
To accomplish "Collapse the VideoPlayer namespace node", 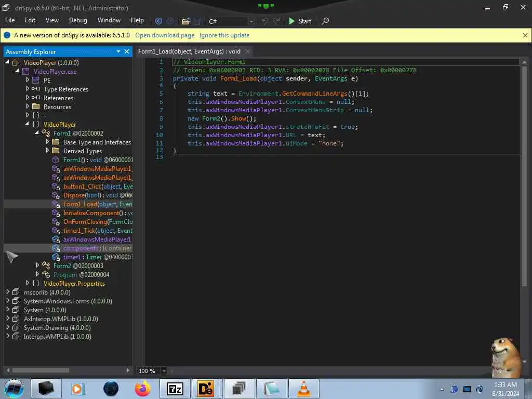I will tap(27, 124).
